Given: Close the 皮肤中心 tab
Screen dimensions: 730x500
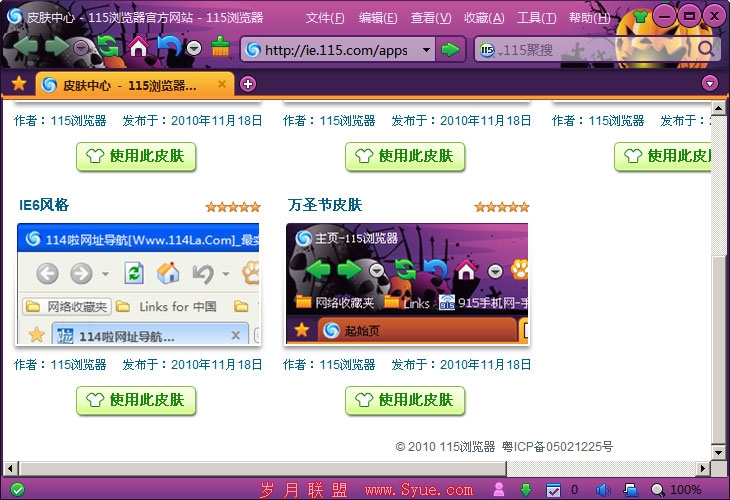Looking at the screenshot, I should (x=222, y=84).
